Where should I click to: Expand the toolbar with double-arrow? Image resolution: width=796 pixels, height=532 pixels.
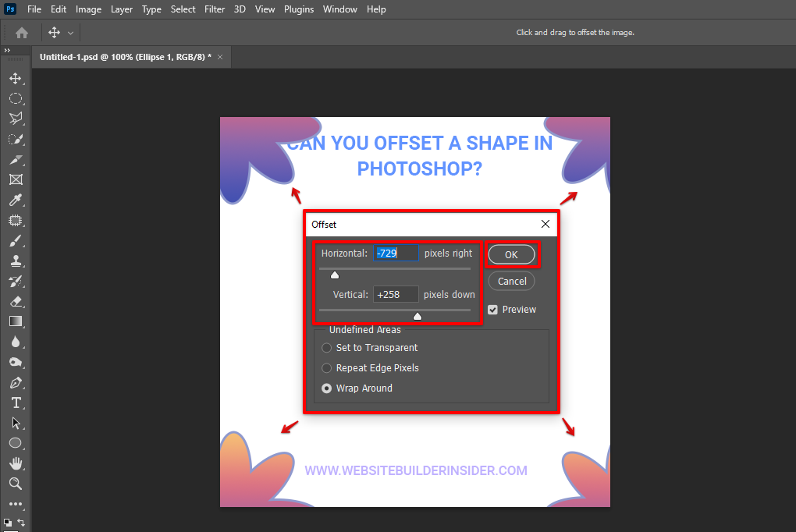click(x=7, y=51)
